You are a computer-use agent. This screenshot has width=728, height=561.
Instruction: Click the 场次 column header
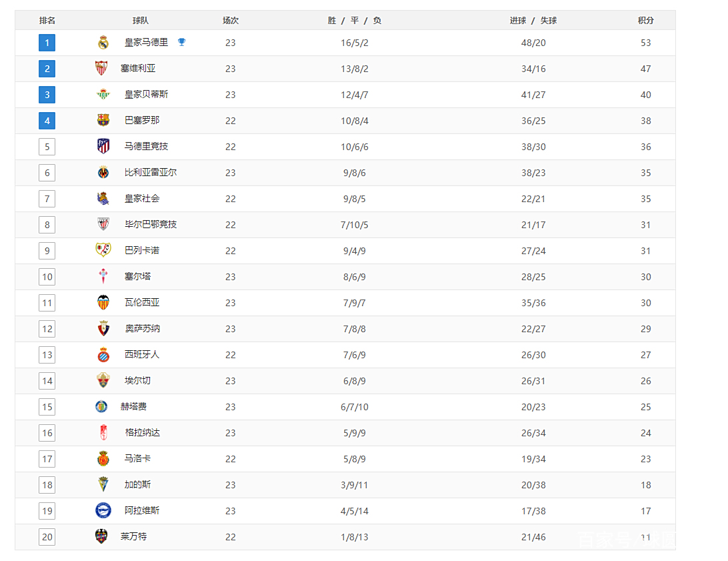[231, 21]
